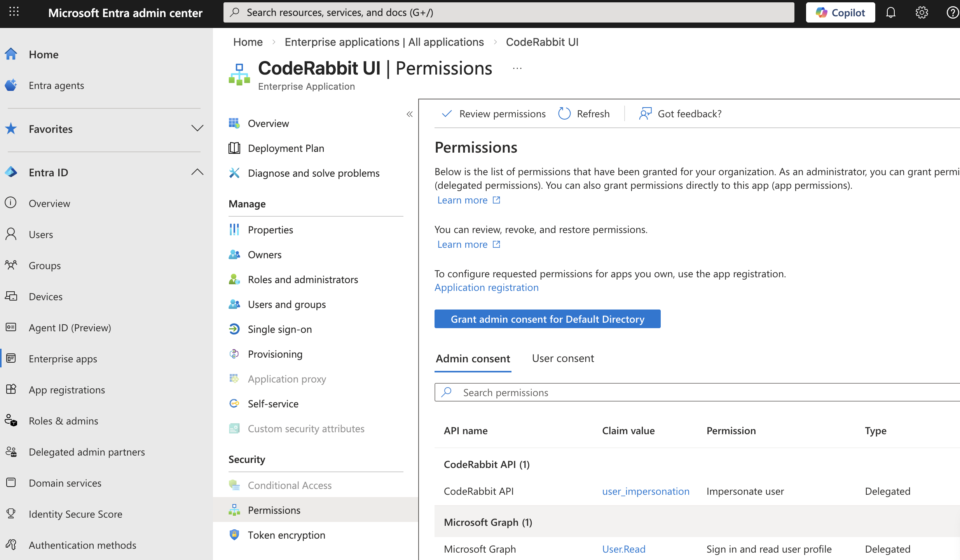Click Refresh in the toolbar

point(584,114)
